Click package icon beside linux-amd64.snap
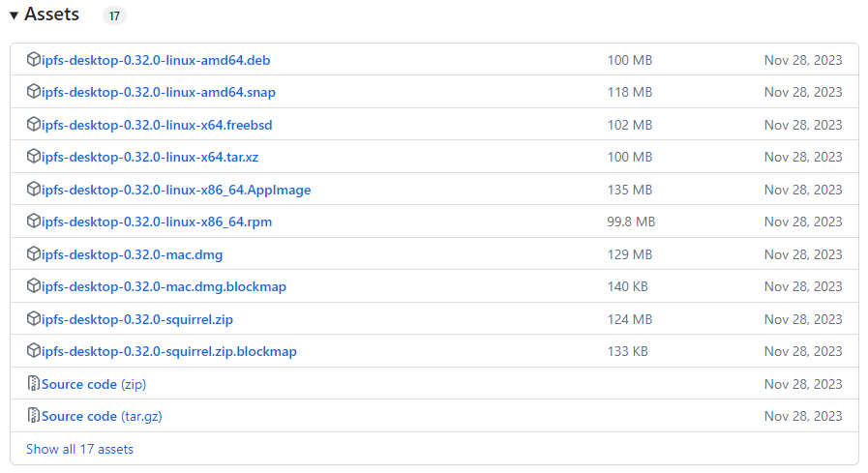Viewport: 868px width, 473px height. coord(33,91)
